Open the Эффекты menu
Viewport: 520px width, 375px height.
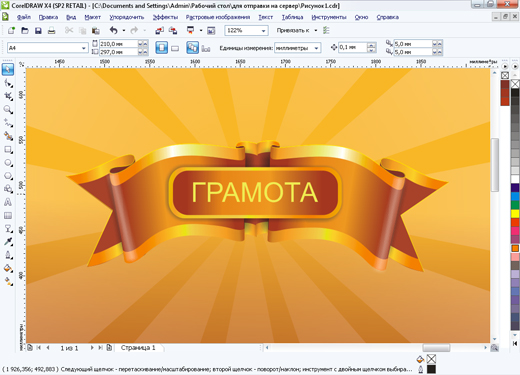(165, 17)
